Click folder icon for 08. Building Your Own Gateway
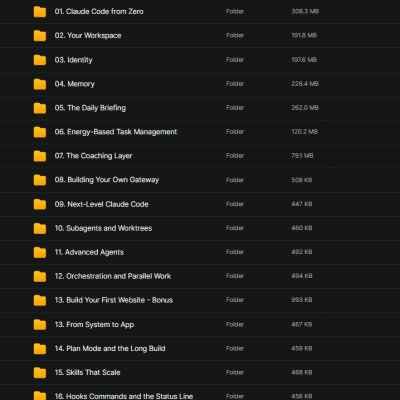Screen dimensions: 400x400 click(40, 180)
